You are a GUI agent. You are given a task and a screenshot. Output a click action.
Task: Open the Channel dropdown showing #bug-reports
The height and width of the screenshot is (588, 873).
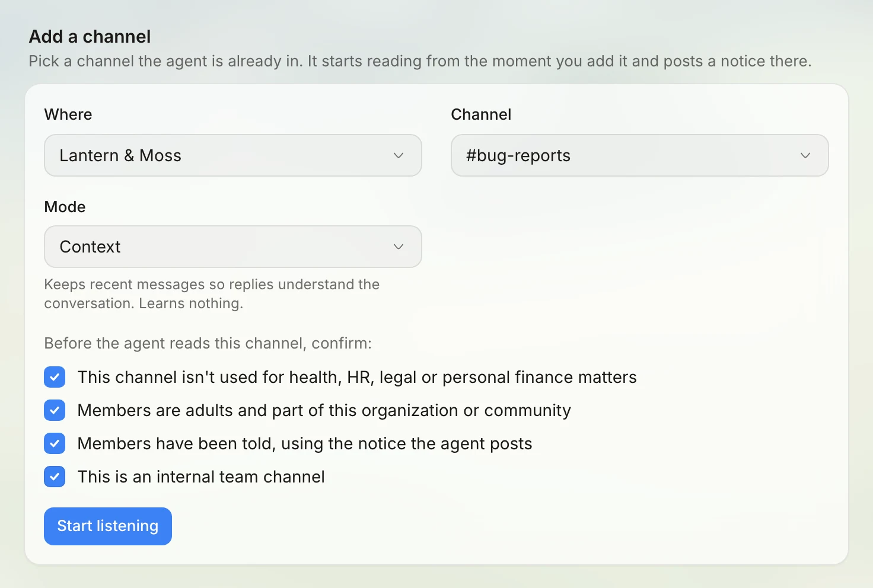[640, 155]
